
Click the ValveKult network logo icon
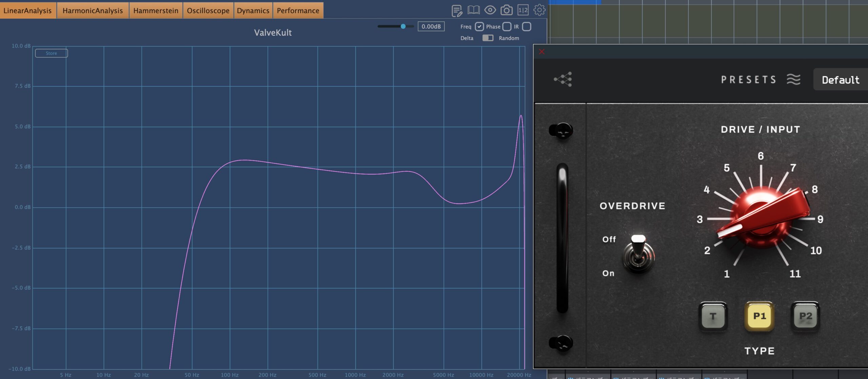click(x=563, y=79)
